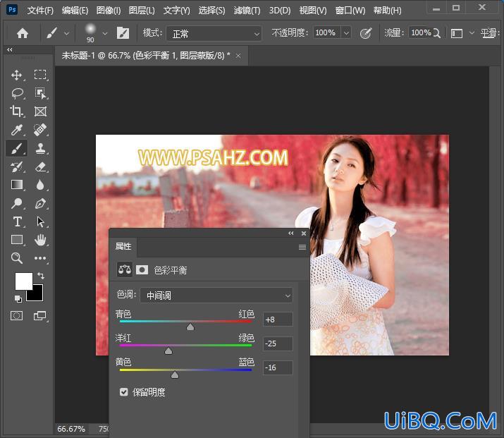This screenshot has height=438, width=504.
Task: Toggle pressure for opacity
Action: pos(365,33)
